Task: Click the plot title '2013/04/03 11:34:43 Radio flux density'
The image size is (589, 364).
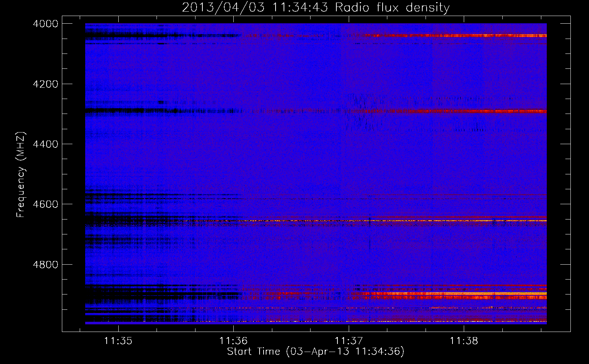Action: [x=316, y=7]
